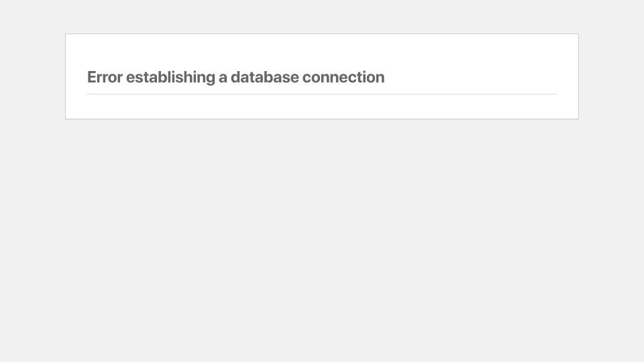Click the white area right of "connection"
Viewport: 644px width, 362px height.
471,77
